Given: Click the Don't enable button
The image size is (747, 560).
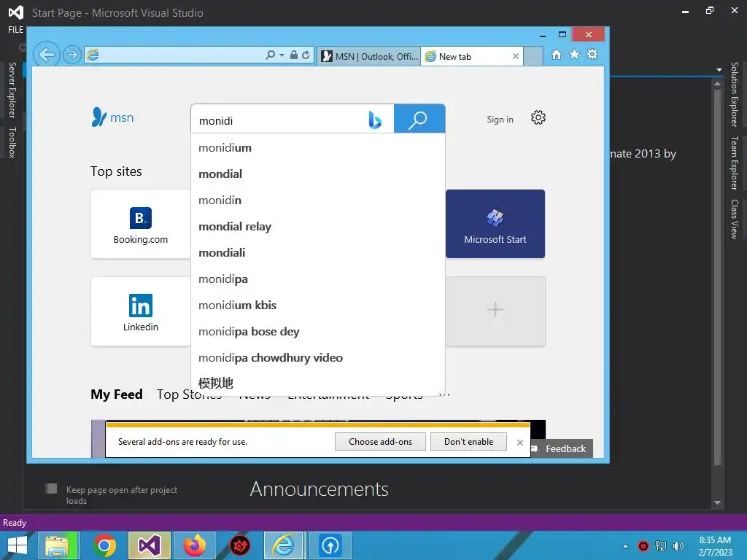Looking at the screenshot, I should 469,441.
